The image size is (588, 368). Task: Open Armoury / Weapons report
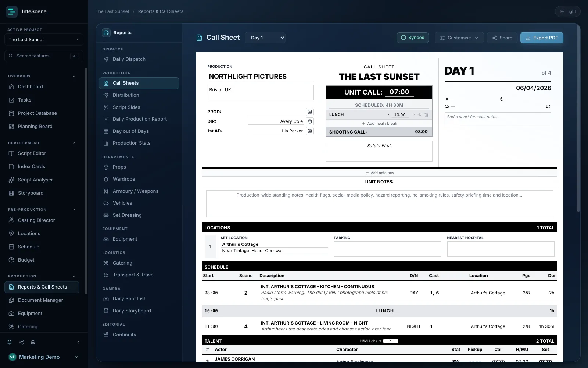pyautogui.click(x=139, y=191)
